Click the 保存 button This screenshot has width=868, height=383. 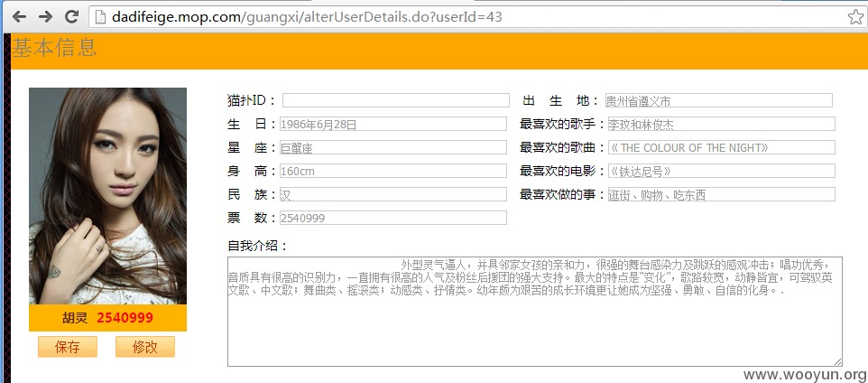click(x=68, y=347)
